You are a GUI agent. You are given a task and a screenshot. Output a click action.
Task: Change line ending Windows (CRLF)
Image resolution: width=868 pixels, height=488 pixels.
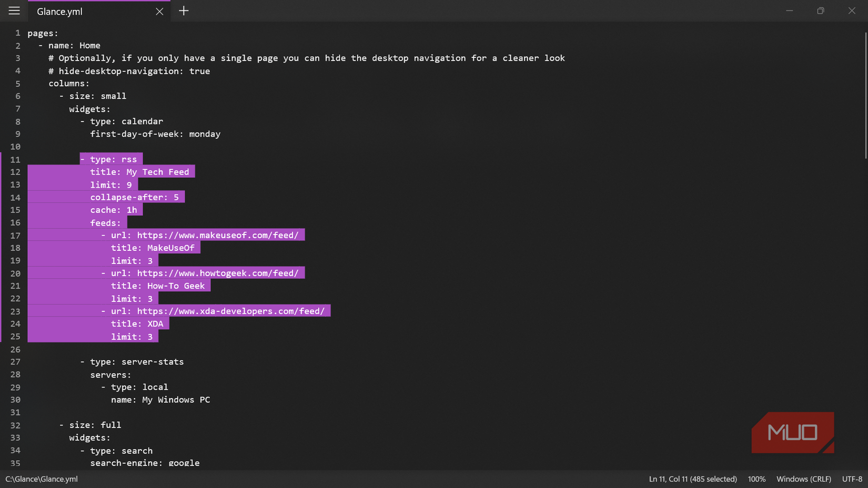point(804,479)
